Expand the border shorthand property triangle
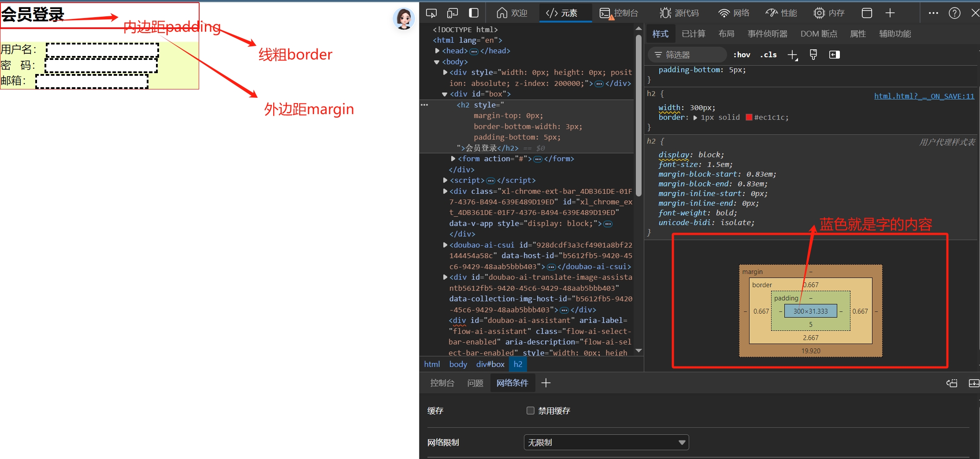This screenshot has height=459, width=980. (x=695, y=118)
